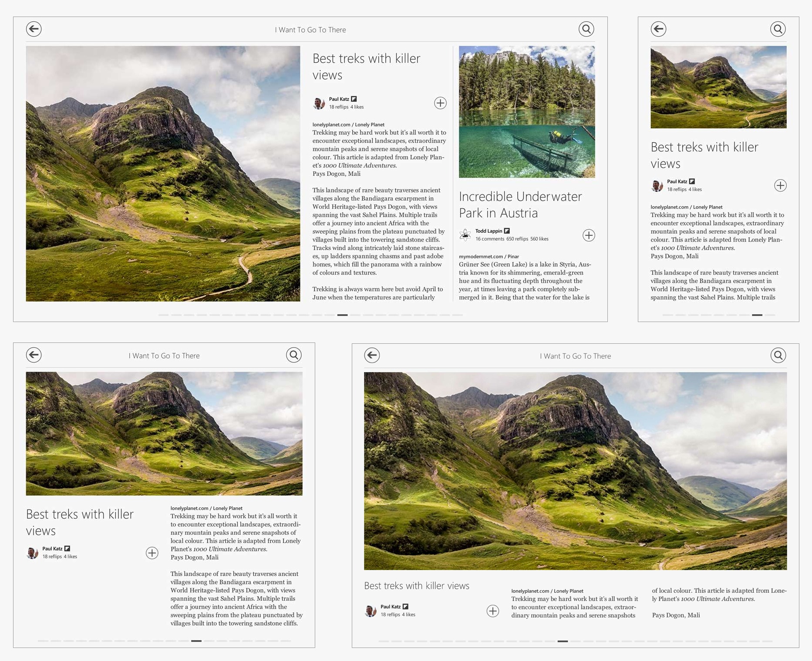
Task: Tap the plus button in the narrow phone layout
Action: 780,185
